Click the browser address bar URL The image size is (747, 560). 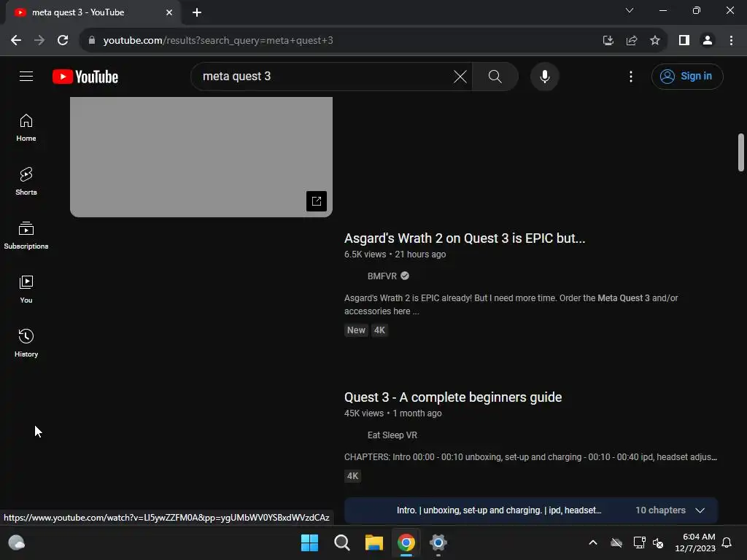click(218, 41)
